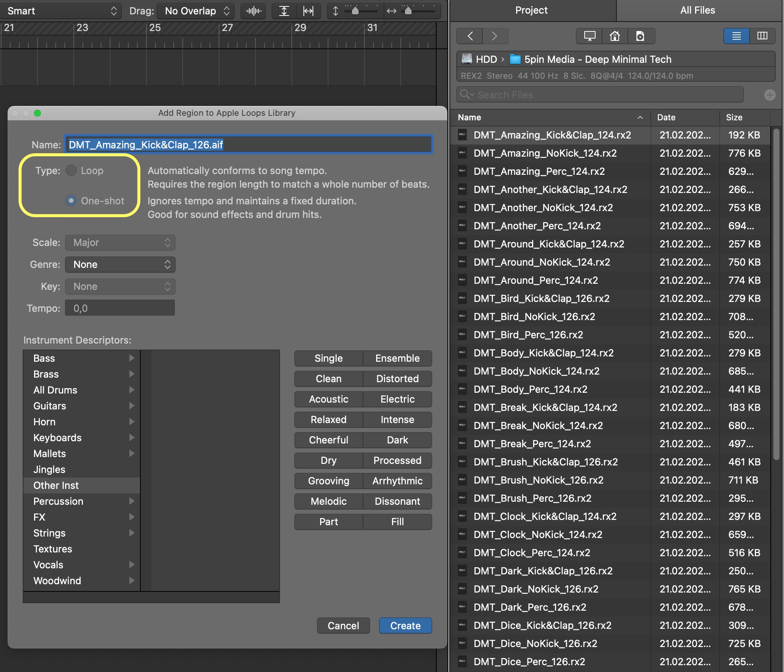Image resolution: width=784 pixels, height=672 pixels.
Task: Switch file browser to list view
Action: coord(736,36)
